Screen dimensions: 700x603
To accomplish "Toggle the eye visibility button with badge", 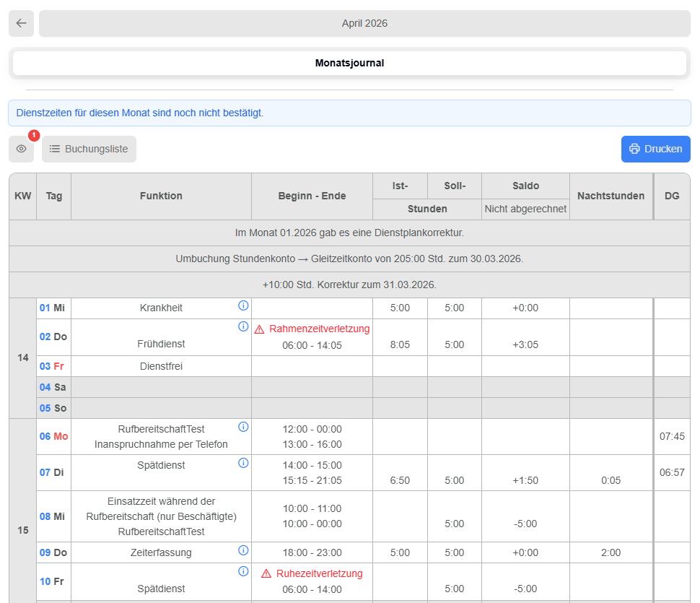I will (x=21, y=149).
